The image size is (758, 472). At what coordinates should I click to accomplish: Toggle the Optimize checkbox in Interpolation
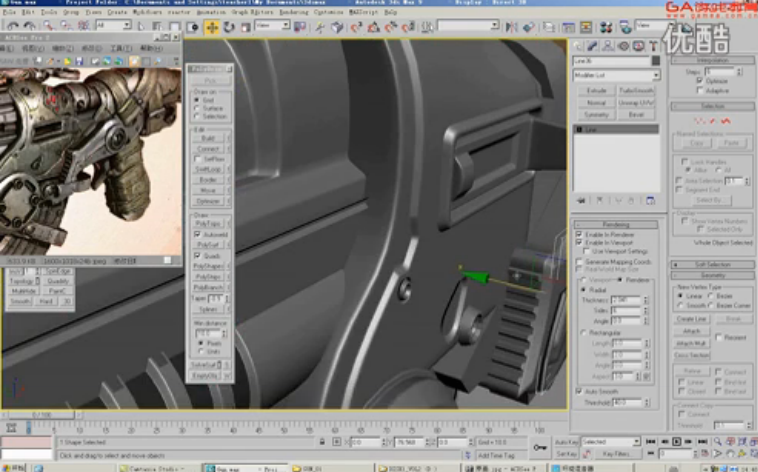[x=700, y=81]
